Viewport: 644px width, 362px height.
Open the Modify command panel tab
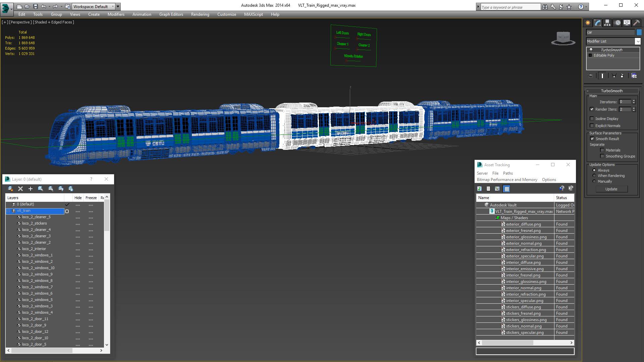click(598, 23)
